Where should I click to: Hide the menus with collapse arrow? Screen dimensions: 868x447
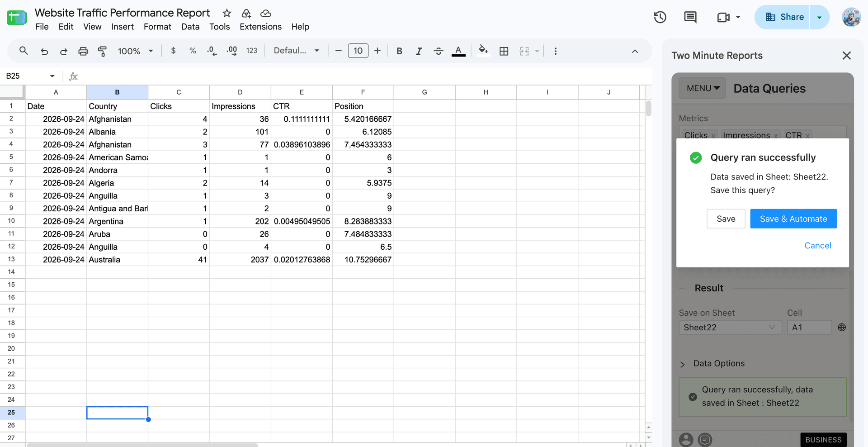point(635,51)
